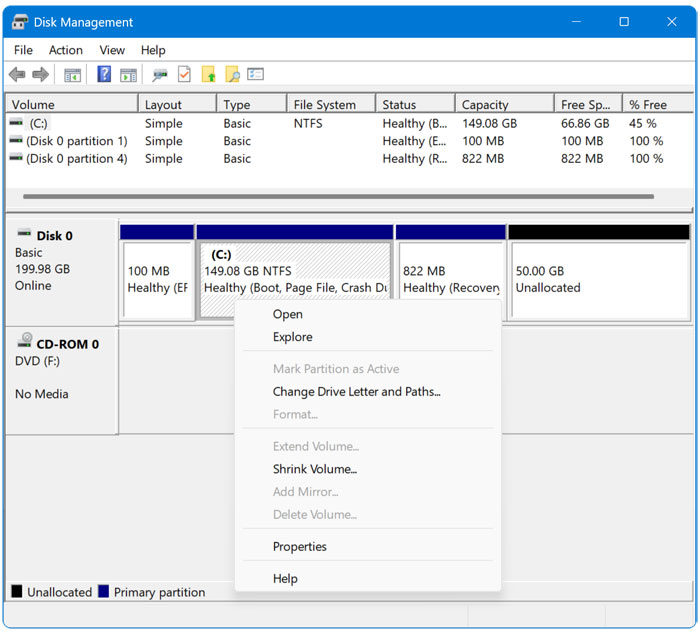Click the NTFS file system cell
Screen dimensions: 700x634
click(308, 123)
